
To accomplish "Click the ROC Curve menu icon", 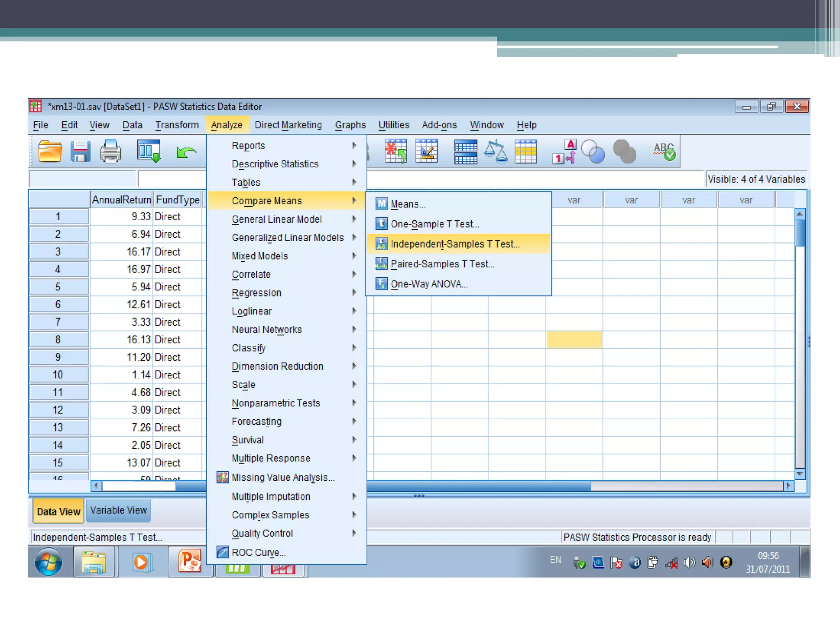I will [223, 552].
